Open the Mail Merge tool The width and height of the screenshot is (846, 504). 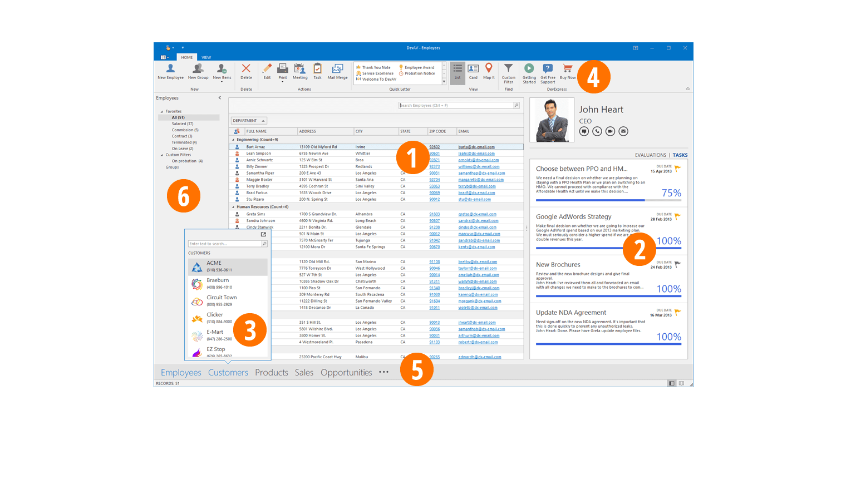click(x=337, y=69)
